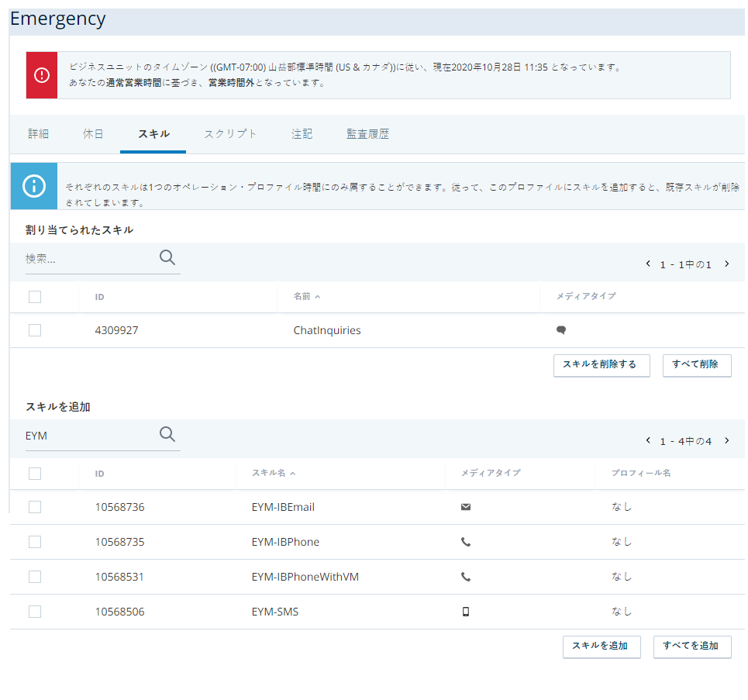Click chat bubble media icon for ChatInquiries
This screenshot has height=700, width=748.
pos(561,329)
